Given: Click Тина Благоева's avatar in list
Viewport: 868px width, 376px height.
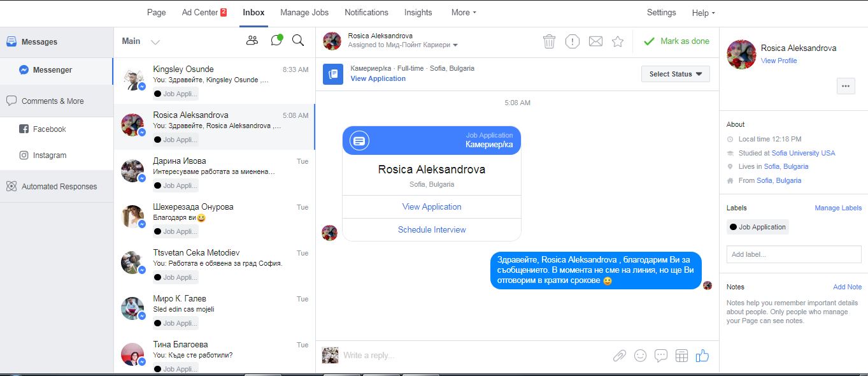Looking at the screenshot, I should tap(132, 354).
